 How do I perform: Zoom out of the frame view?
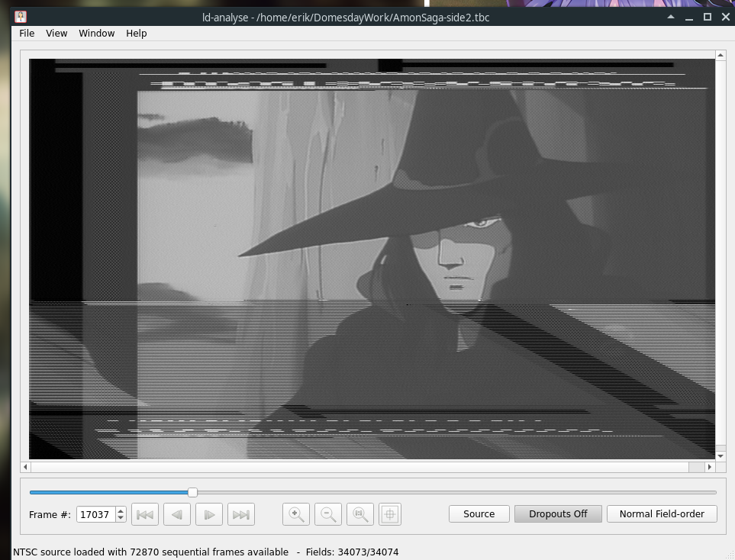click(328, 514)
